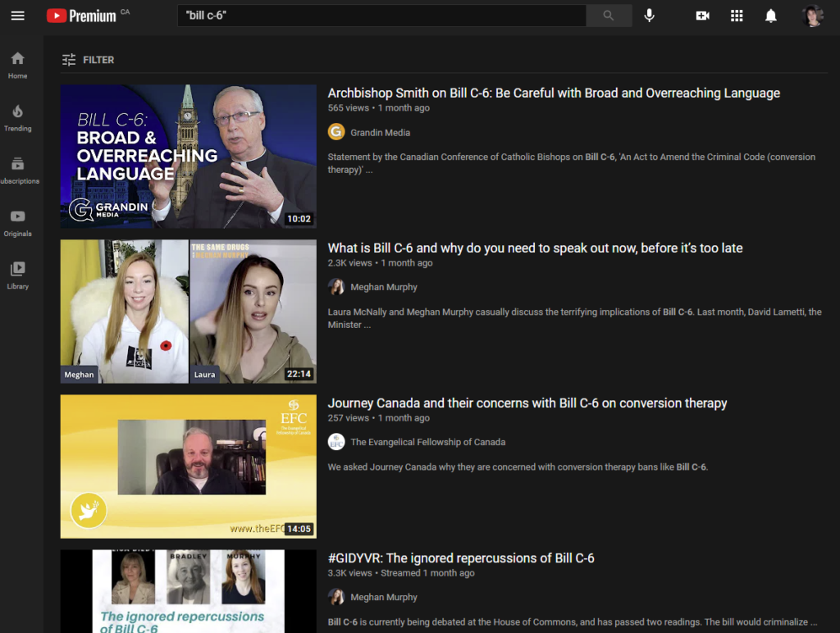840x633 pixels.
Task: Visit The Evangelical Fellowship of Canada channel
Action: 428,442
